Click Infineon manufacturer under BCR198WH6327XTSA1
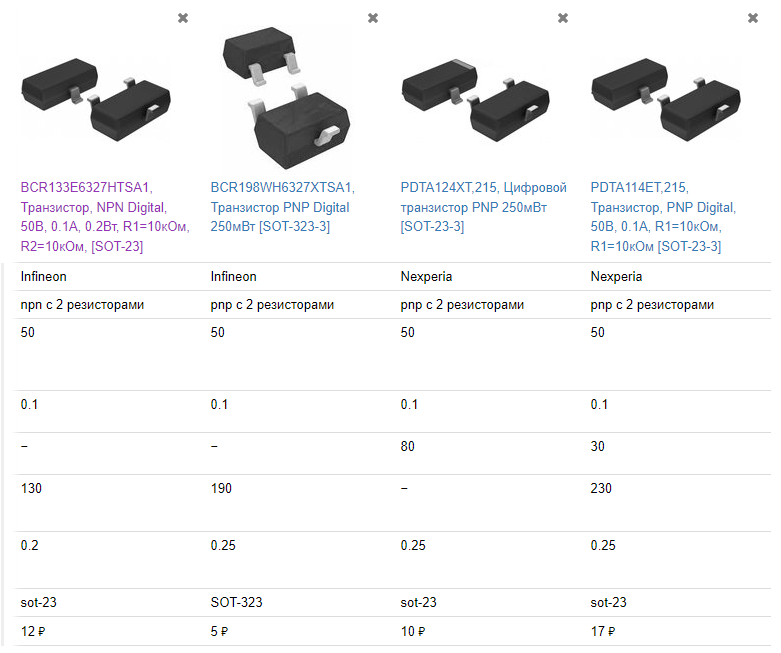The width and height of the screenshot is (781, 653). [x=233, y=276]
